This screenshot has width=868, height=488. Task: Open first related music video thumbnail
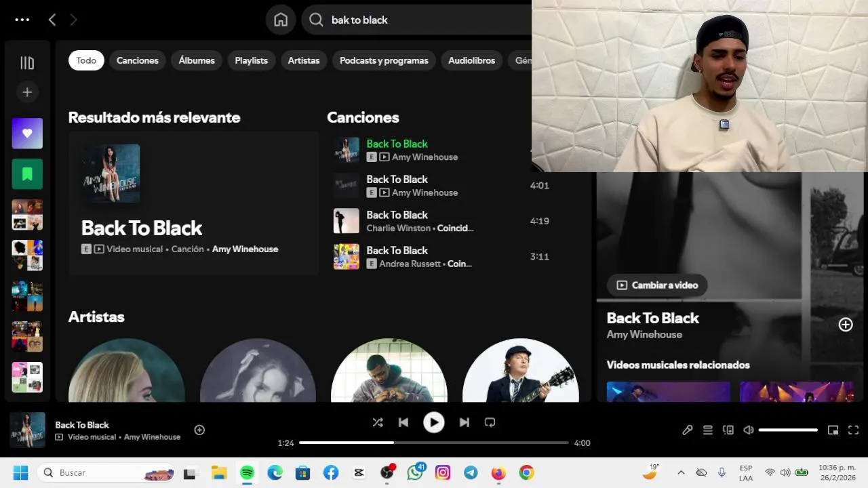click(x=669, y=392)
